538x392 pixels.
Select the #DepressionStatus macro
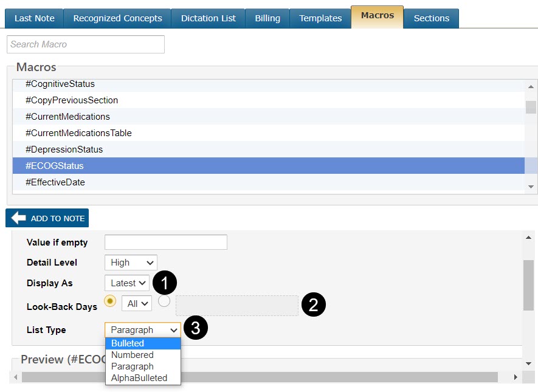click(x=64, y=149)
